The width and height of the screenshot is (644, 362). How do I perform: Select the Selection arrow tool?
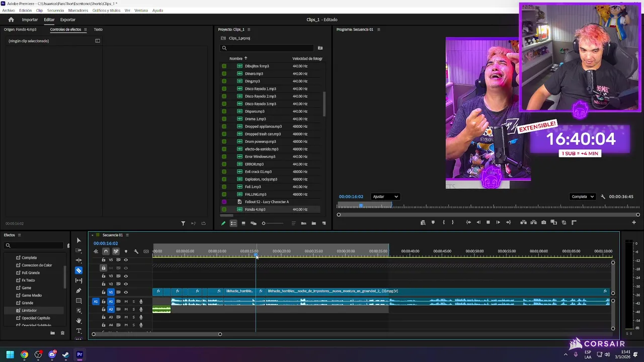(78, 240)
